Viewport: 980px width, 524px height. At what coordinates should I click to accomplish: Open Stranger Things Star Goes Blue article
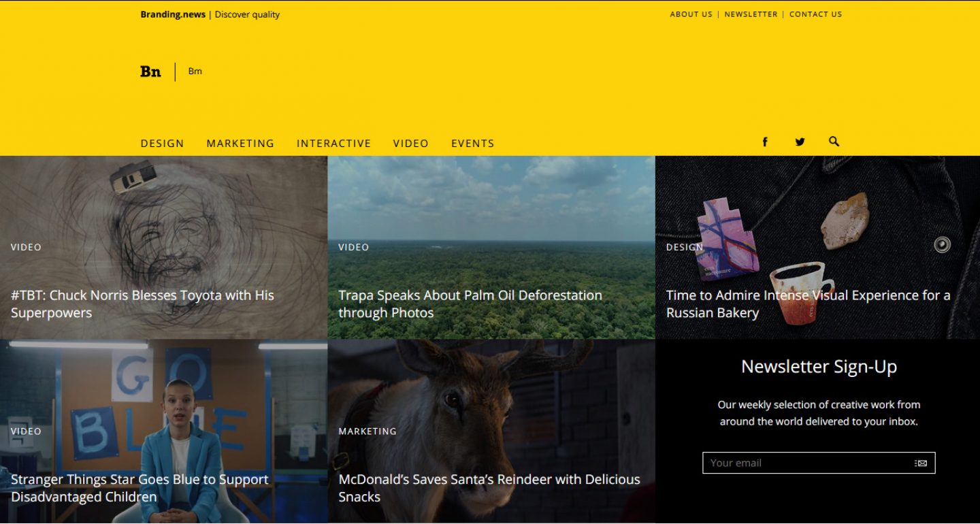pyautogui.click(x=140, y=488)
